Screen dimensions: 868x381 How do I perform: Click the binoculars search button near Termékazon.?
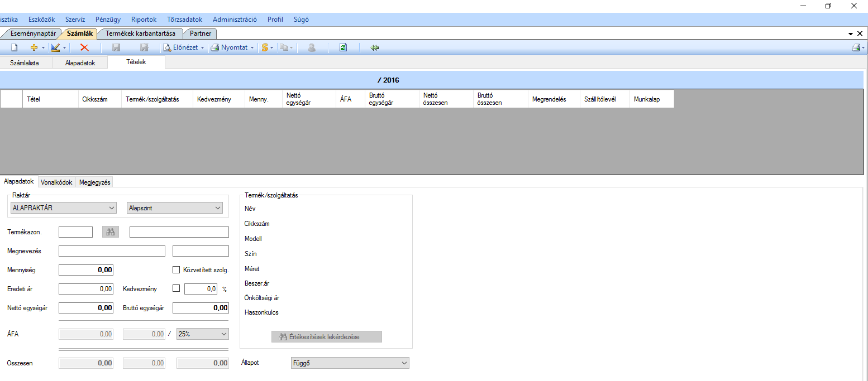[x=111, y=232]
